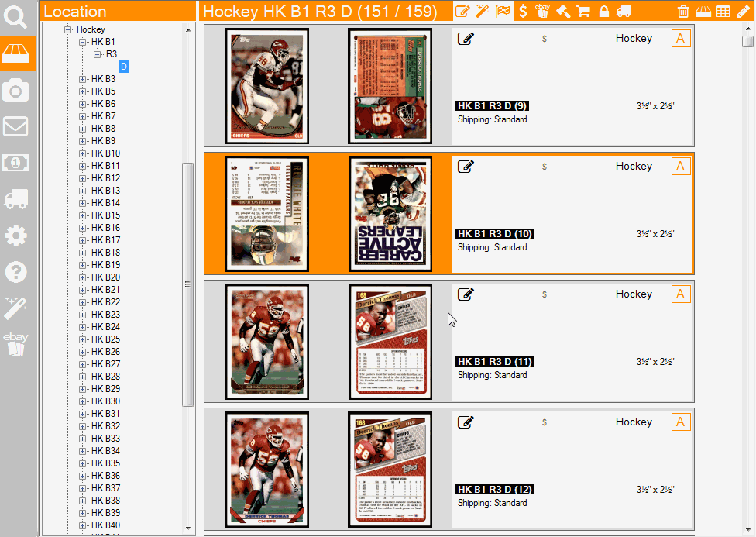The image size is (756, 537).
Task: Click the shopping cart toolbar icon
Action: point(583,11)
